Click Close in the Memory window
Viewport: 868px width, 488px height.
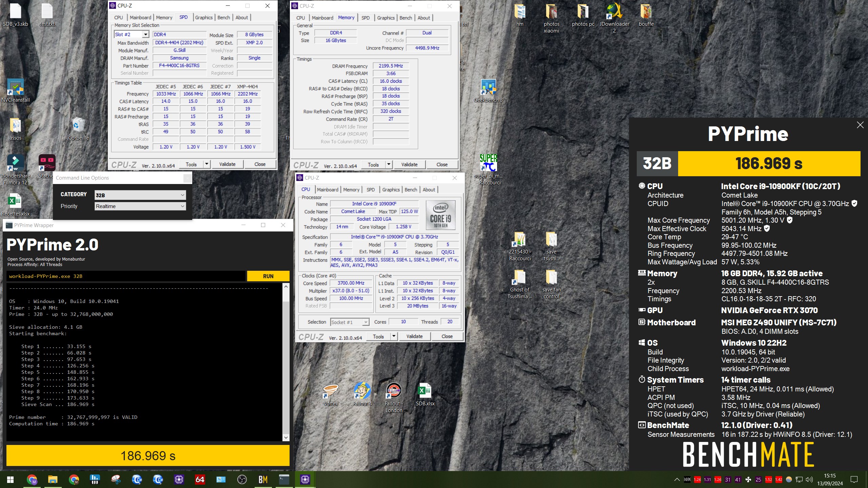point(442,164)
